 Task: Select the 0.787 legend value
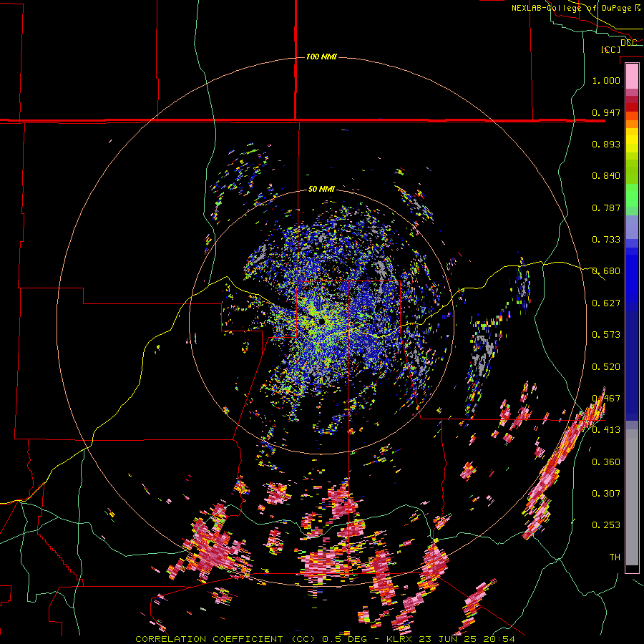click(x=606, y=208)
